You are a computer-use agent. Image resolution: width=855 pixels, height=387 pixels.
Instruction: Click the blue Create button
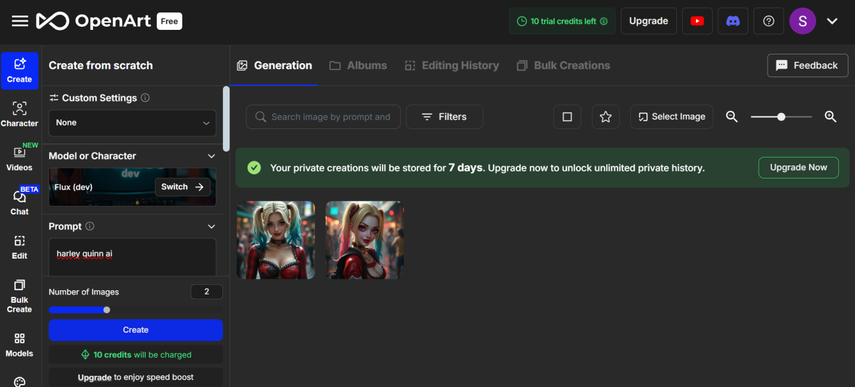136,330
